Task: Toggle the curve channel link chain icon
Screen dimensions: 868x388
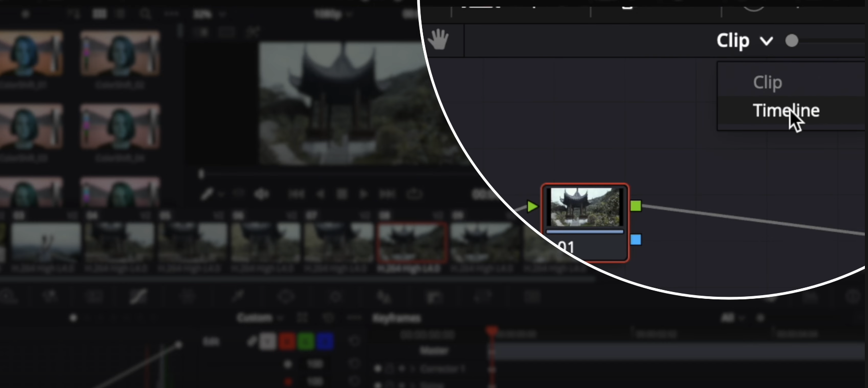Action: click(252, 342)
